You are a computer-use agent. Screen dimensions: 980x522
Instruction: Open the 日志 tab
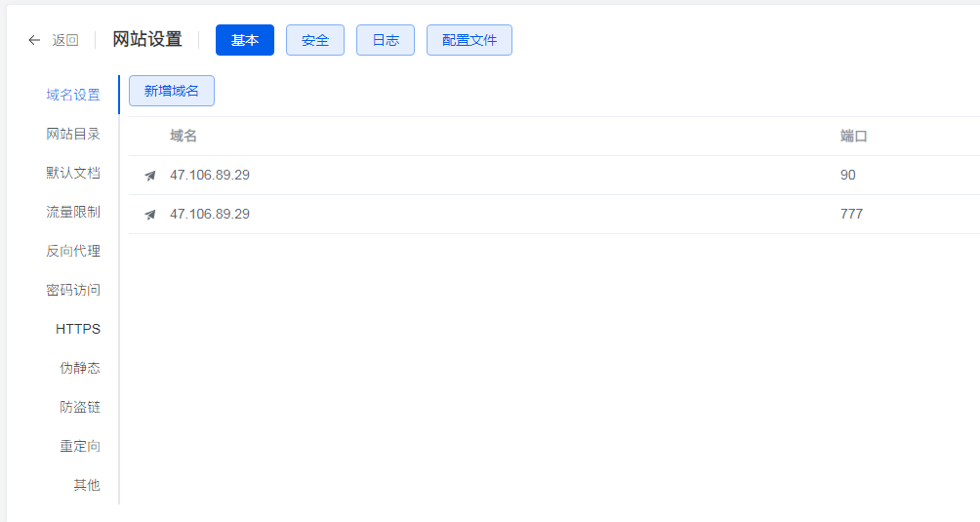tap(386, 40)
